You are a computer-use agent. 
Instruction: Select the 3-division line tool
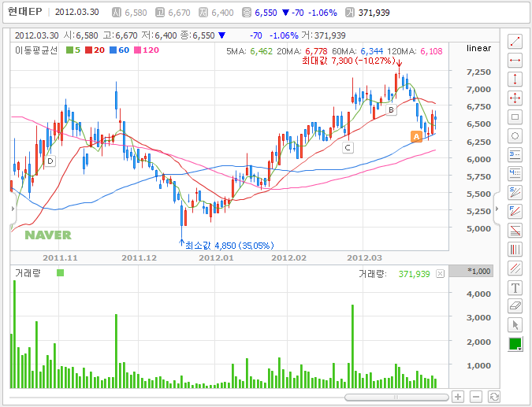click(515, 155)
